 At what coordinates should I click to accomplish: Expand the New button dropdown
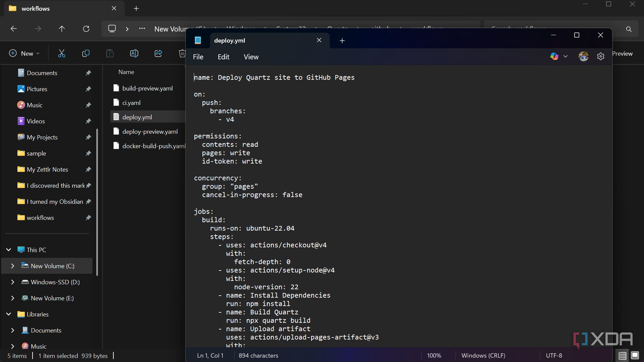tap(38, 53)
